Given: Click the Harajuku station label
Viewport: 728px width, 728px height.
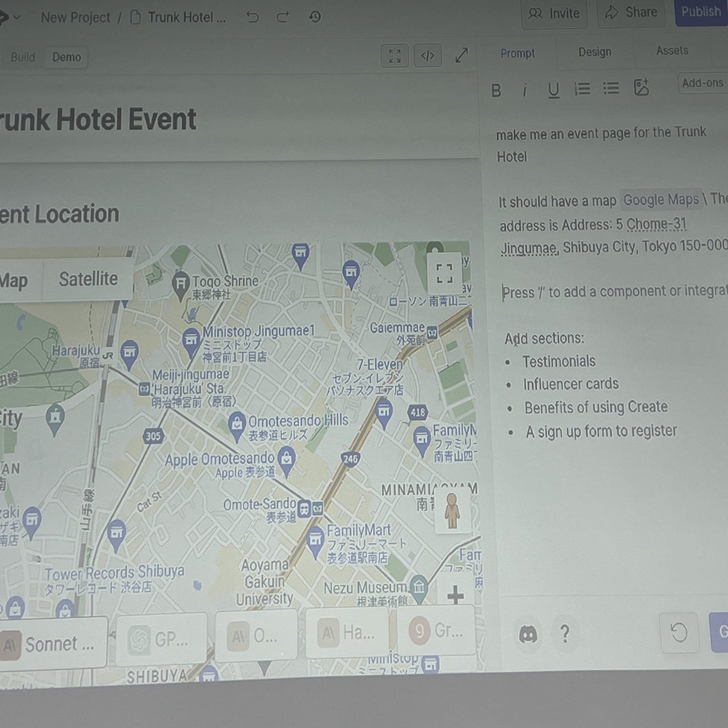Looking at the screenshot, I should (x=76, y=356).
